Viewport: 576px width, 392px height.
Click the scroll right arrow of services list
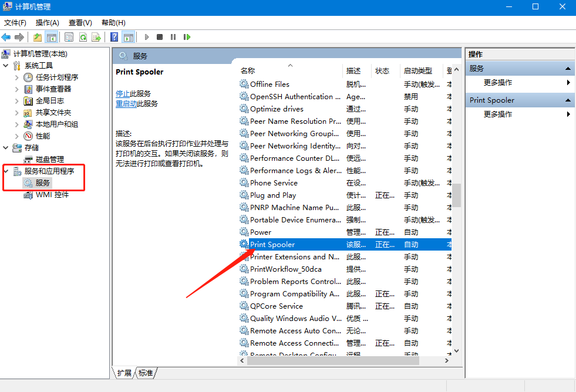[446, 361]
